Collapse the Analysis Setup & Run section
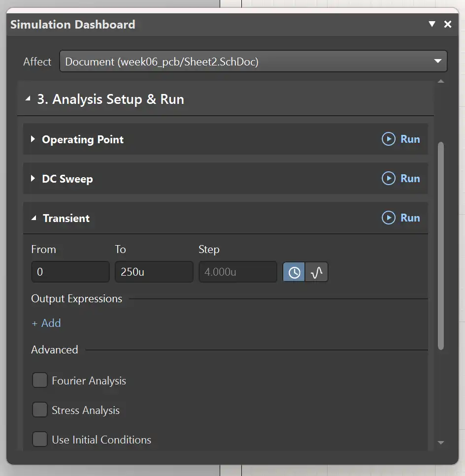The height and width of the screenshot is (476, 465). (x=28, y=99)
